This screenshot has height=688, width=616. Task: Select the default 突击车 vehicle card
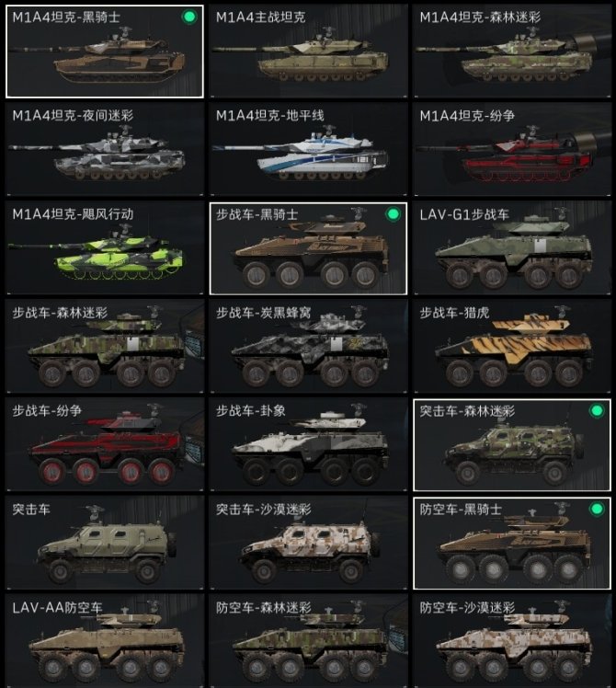105,543
